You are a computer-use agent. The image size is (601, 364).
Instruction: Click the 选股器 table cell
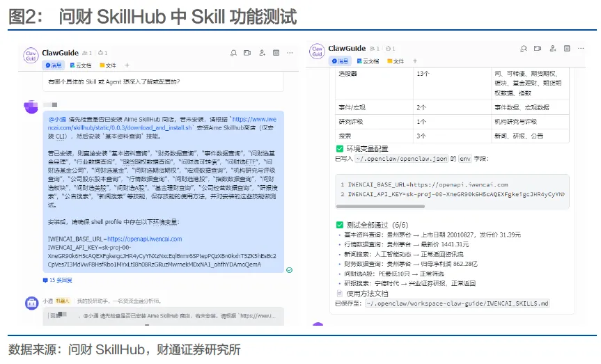tap(375, 83)
